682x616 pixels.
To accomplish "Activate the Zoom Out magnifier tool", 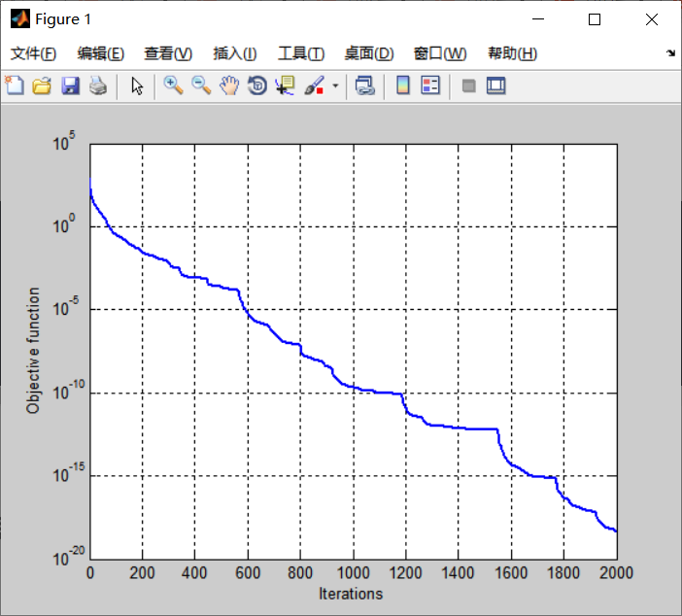I will [201, 86].
